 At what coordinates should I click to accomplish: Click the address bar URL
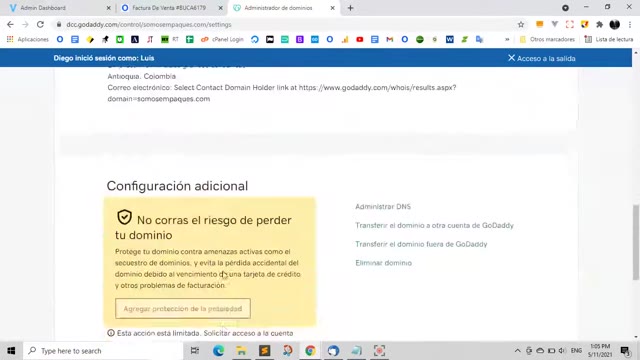tap(149, 24)
